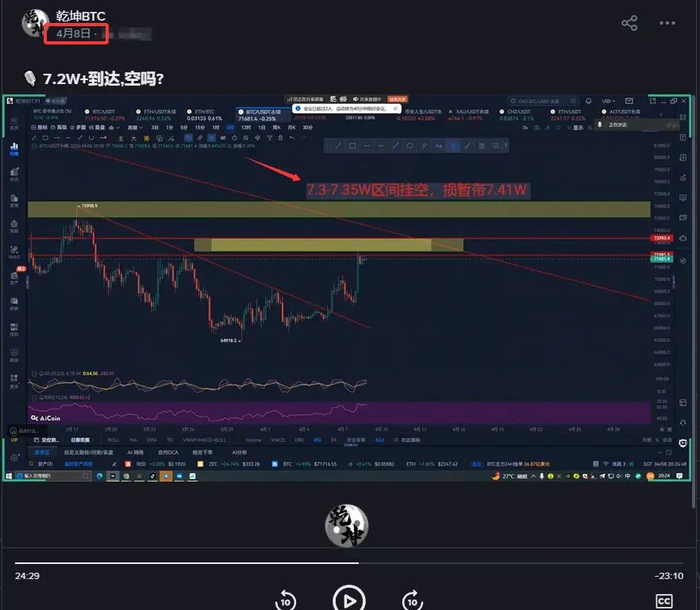Dismiss the meeting notice with X
This screenshot has height=610, width=700.
pyautogui.click(x=395, y=109)
